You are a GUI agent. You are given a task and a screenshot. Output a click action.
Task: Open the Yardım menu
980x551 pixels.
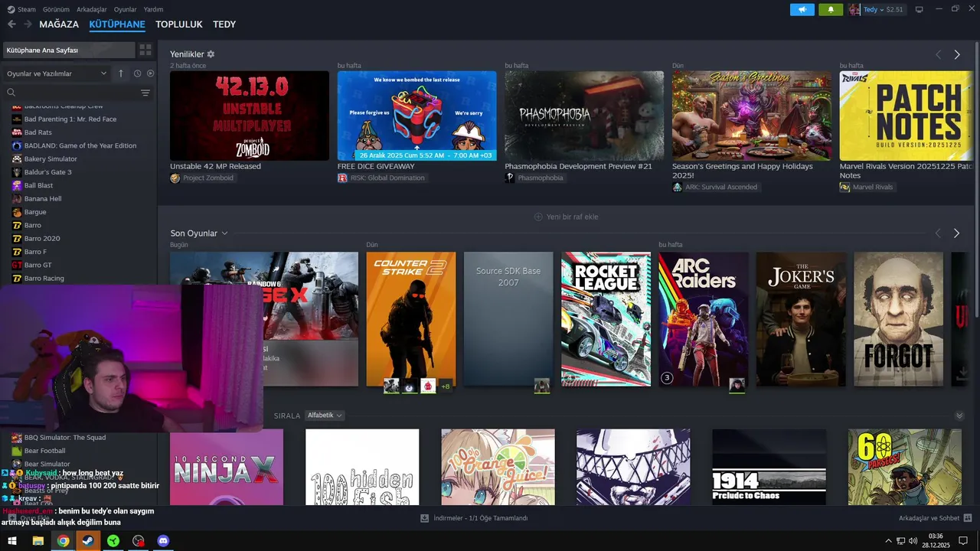point(153,9)
